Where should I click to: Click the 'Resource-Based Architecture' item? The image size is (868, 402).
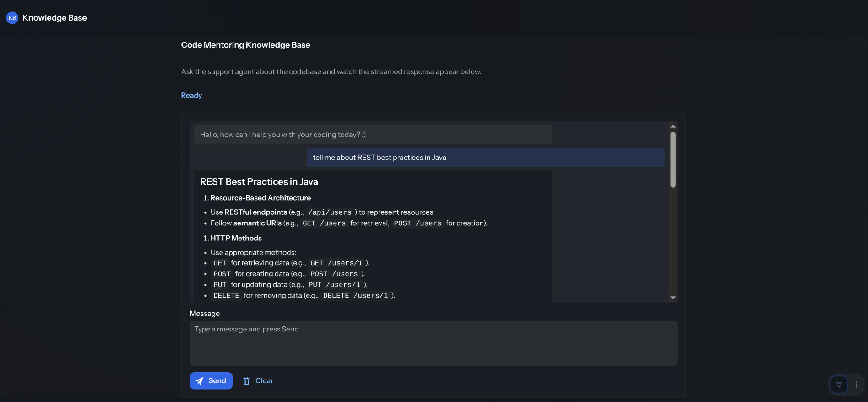point(260,198)
